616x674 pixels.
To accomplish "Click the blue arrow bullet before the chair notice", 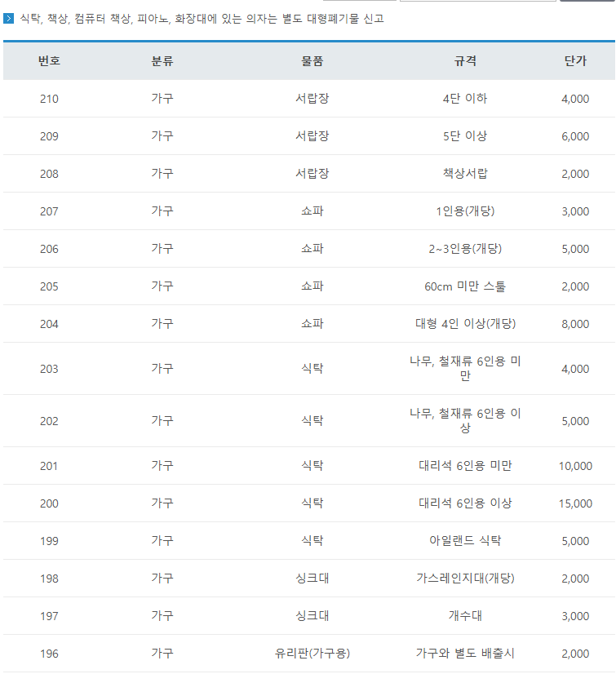I will point(8,19).
